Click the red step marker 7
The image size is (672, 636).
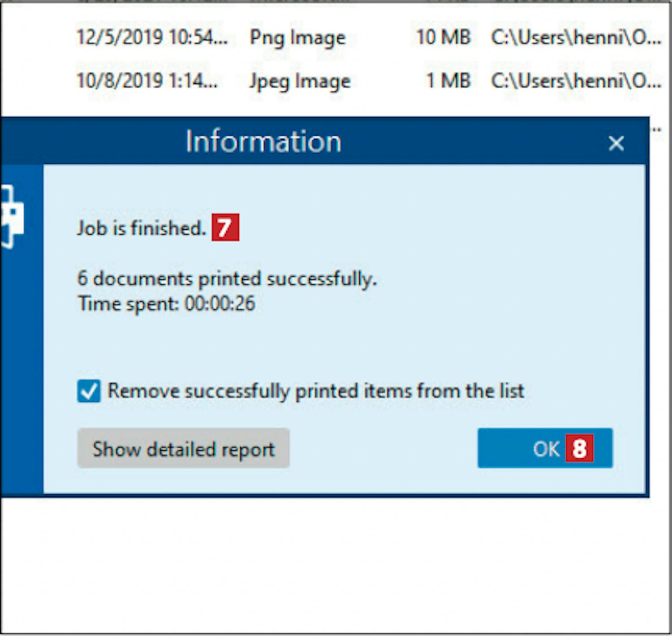pyautogui.click(x=225, y=228)
